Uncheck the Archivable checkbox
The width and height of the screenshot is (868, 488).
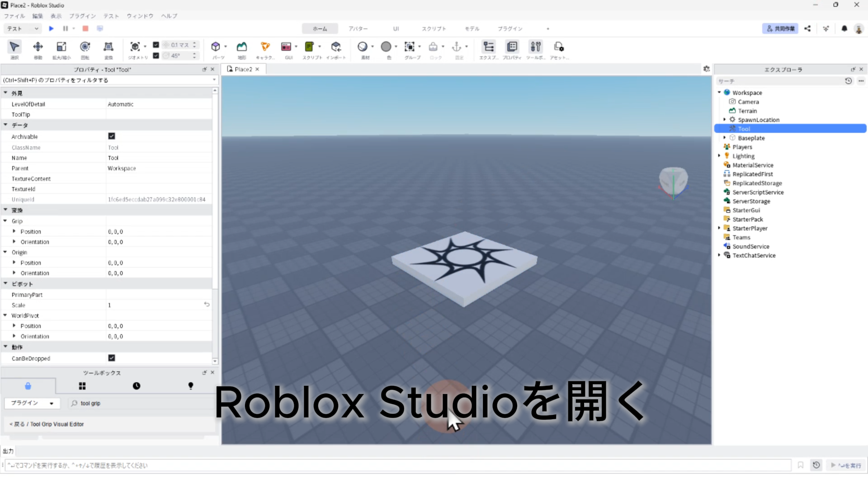coord(112,136)
